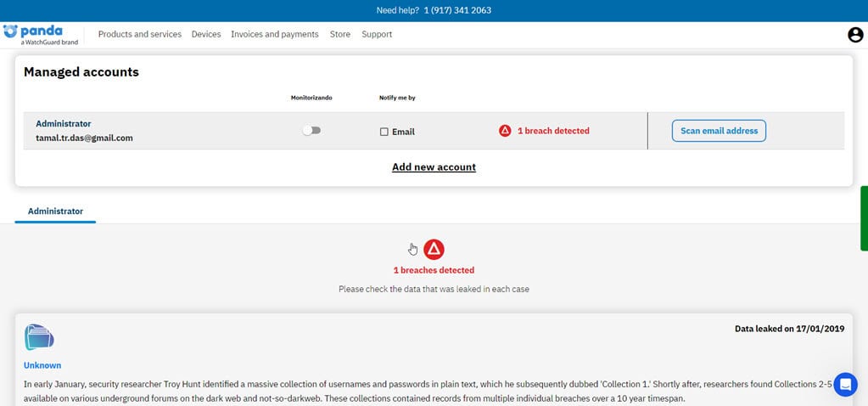Screen dimensions: 868x406
Task: Click Scan email address button
Action: 719,131
